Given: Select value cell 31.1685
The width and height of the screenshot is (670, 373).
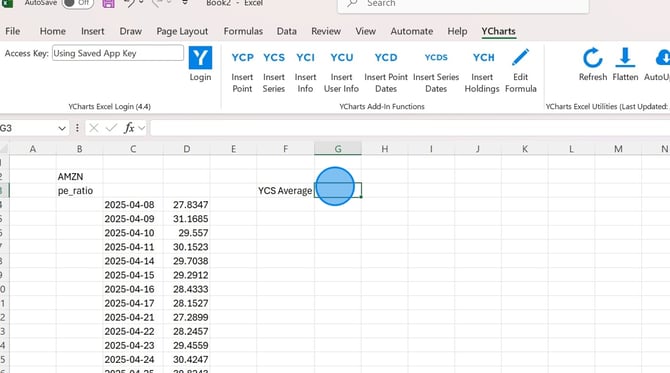Looking at the screenshot, I should pos(186,219).
